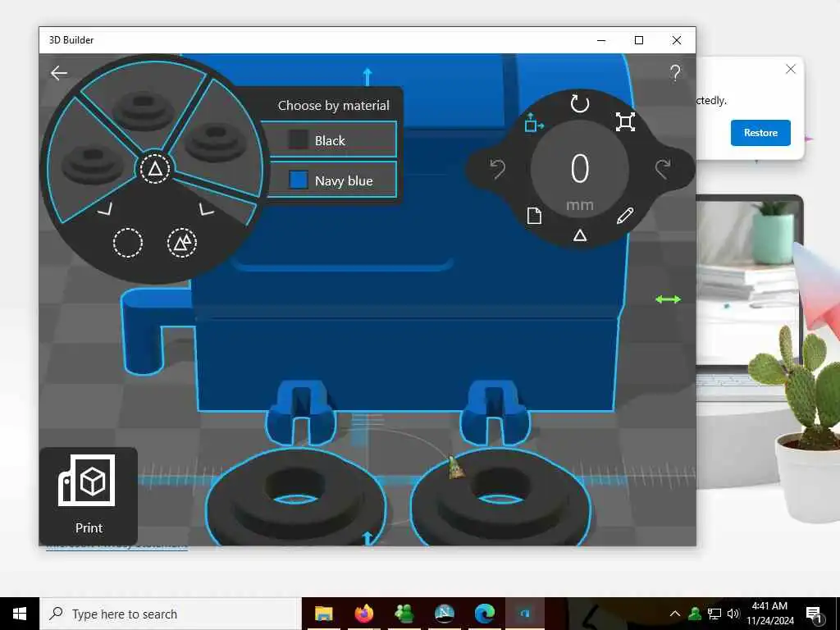Click the triangle icon at the dial bottom

click(580, 235)
